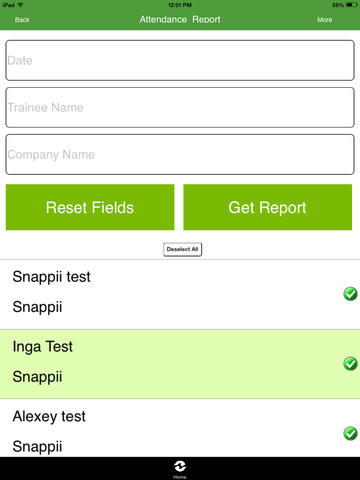The image size is (360, 480).
Task: Tap Snappii company under Inga Test
Action: click(x=37, y=377)
